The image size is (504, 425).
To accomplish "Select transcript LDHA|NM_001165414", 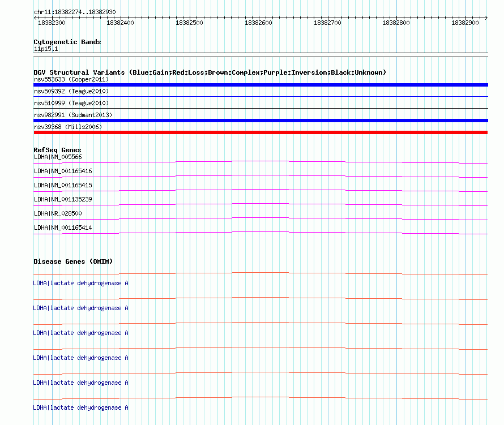I will pyautogui.click(x=63, y=227).
